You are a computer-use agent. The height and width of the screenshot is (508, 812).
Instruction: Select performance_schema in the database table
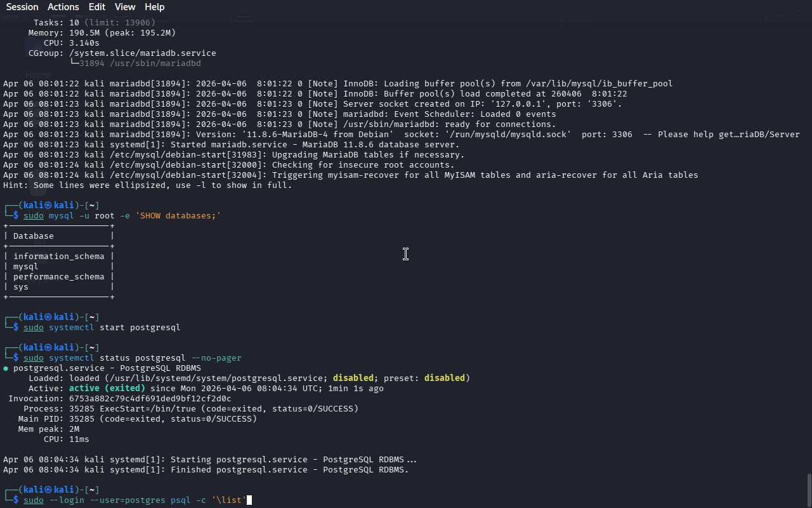(58, 277)
